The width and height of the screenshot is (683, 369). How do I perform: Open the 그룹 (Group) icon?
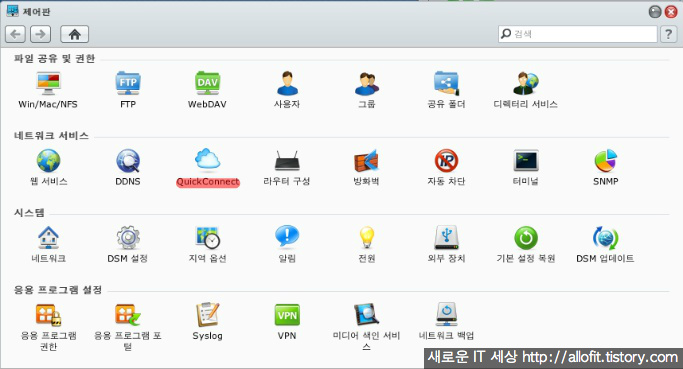pyautogui.click(x=367, y=83)
